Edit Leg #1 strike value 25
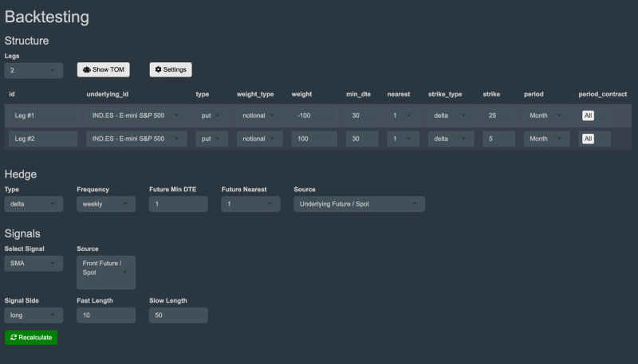 click(499, 115)
